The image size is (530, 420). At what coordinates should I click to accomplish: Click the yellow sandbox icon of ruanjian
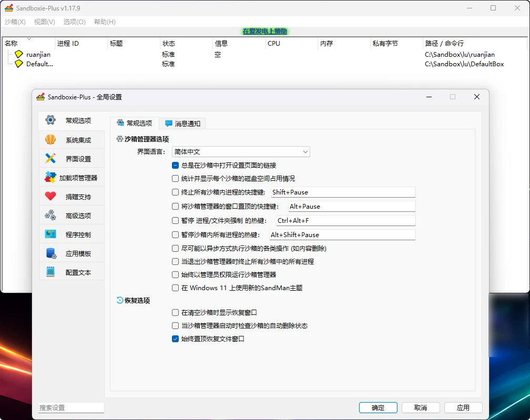[19, 54]
